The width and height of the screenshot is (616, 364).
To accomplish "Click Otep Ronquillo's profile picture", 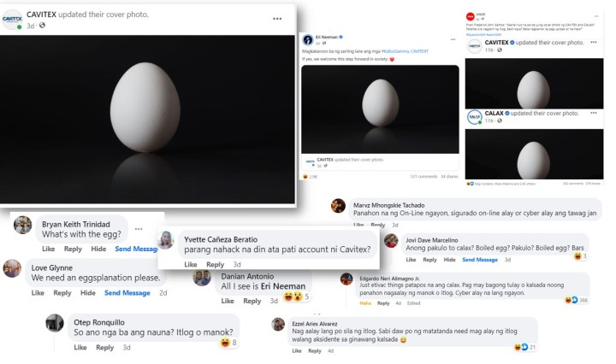I will pyautogui.click(x=54, y=323).
